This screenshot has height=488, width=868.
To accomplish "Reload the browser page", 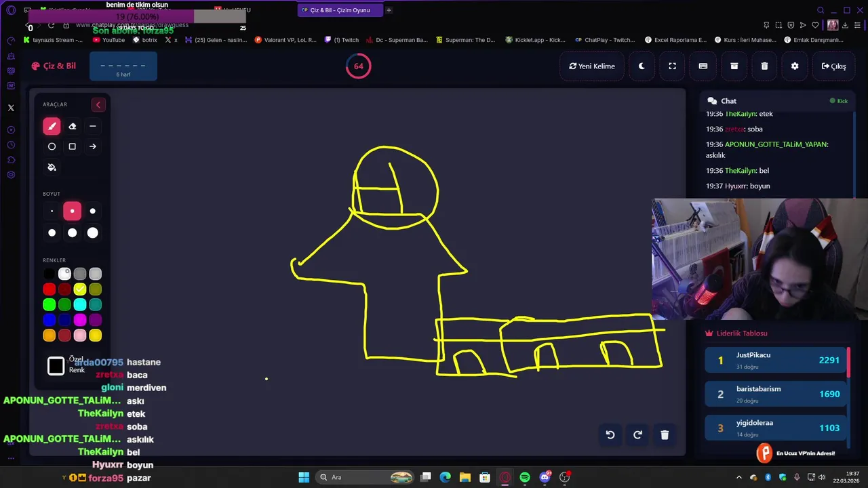I will (x=51, y=25).
